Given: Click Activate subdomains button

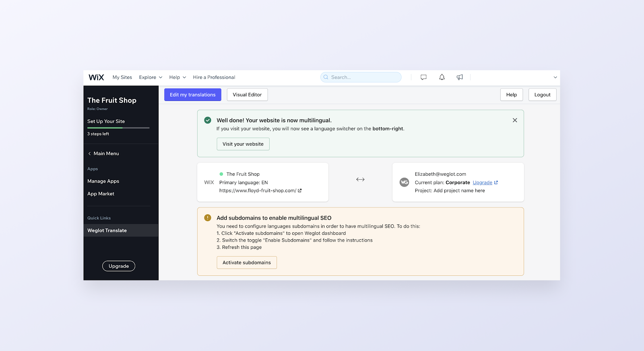Looking at the screenshot, I should click(247, 263).
